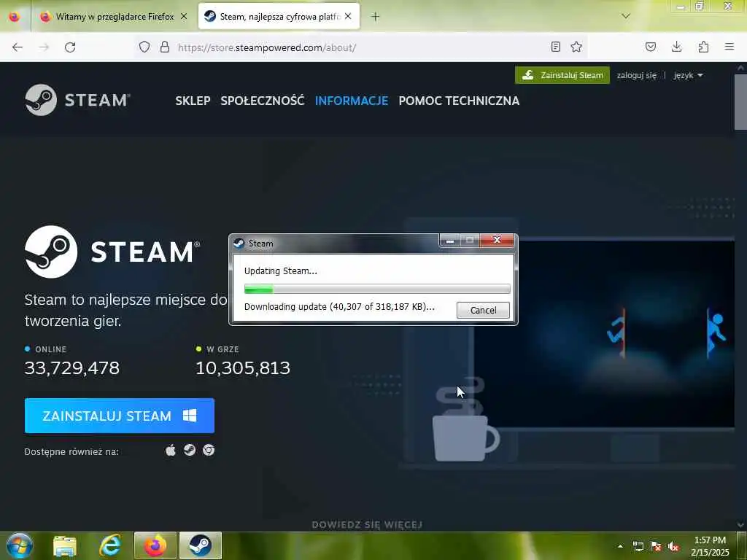Open a new browser tab with plus
The height and width of the screenshot is (560, 747).
point(376,17)
